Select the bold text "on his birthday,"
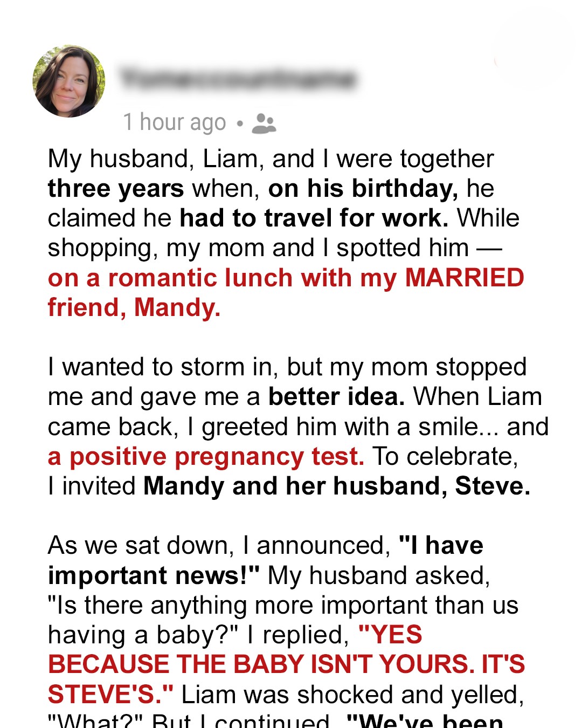This screenshot has height=728, width=582. coord(363,189)
